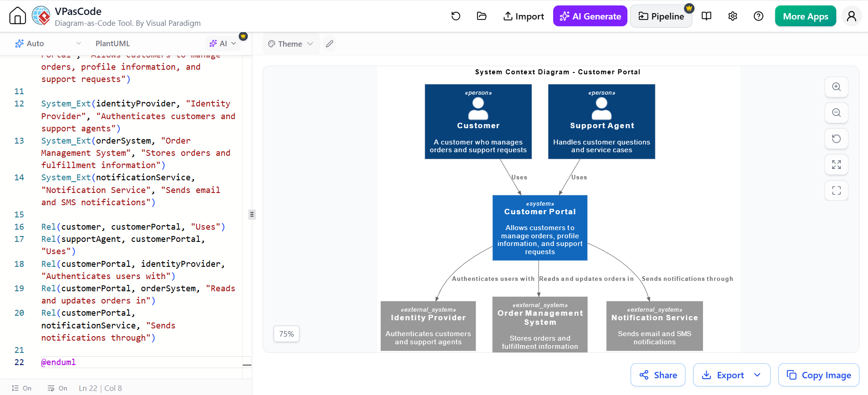Click the Ln 22 | Col 8 indicator
This screenshot has width=868, height=395.
point(100,388)
